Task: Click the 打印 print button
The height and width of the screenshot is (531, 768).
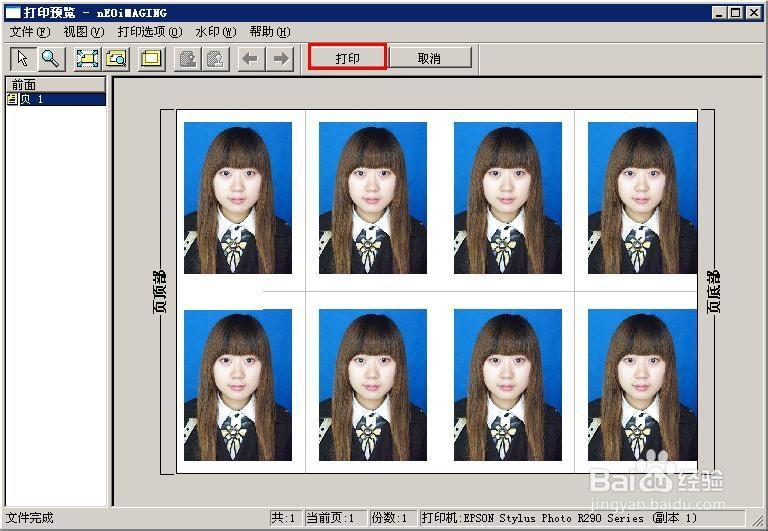Action: pyautogui.click(x=348, y=57)
